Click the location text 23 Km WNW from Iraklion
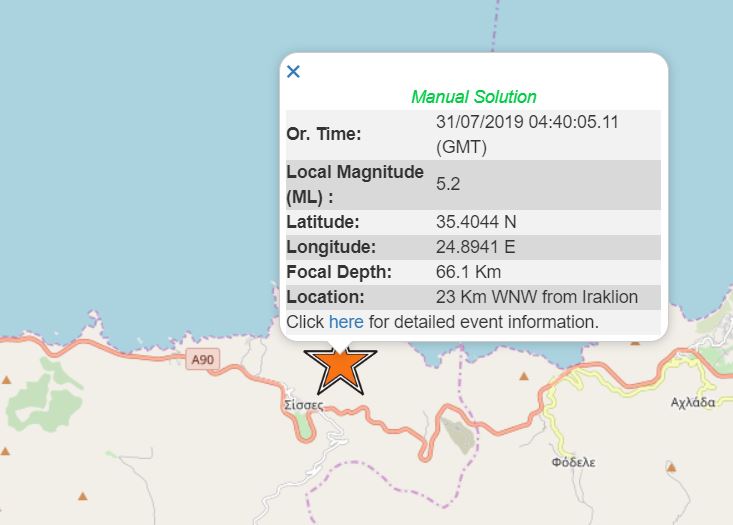The width and height of the screenshot is (733, 525). click(x=536, y=297)
